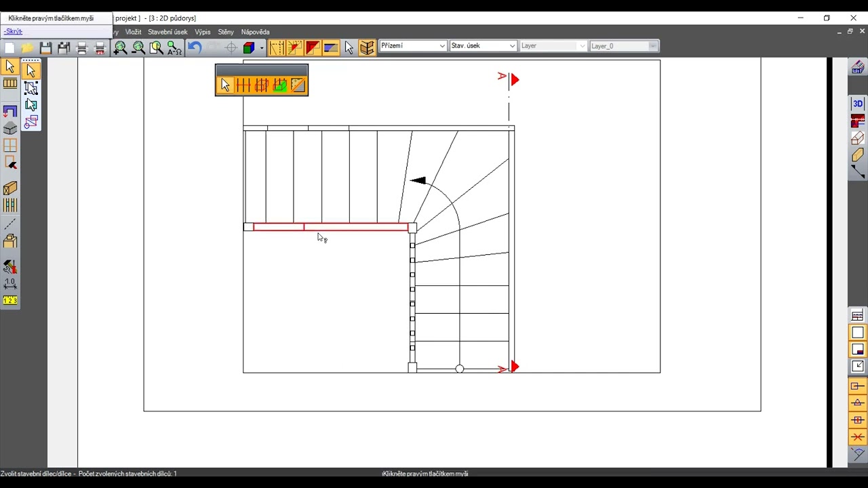
Task: Toggle the dashed-lines wall display button
Action: tap(276, 47)
